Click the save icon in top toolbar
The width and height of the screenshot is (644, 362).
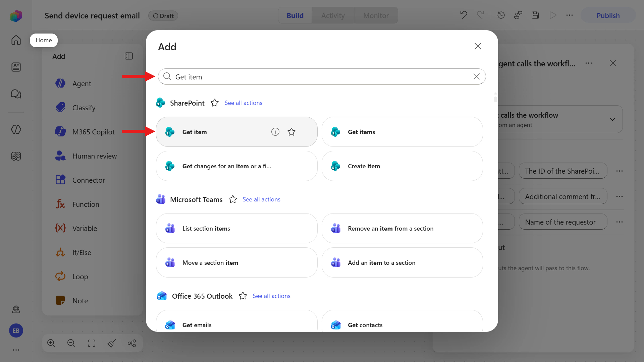pos(535,15)
